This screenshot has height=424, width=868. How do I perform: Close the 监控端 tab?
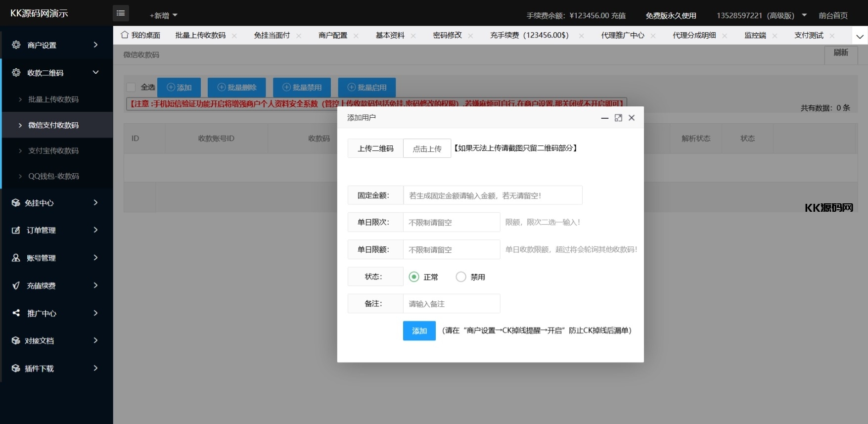point(775,36)
